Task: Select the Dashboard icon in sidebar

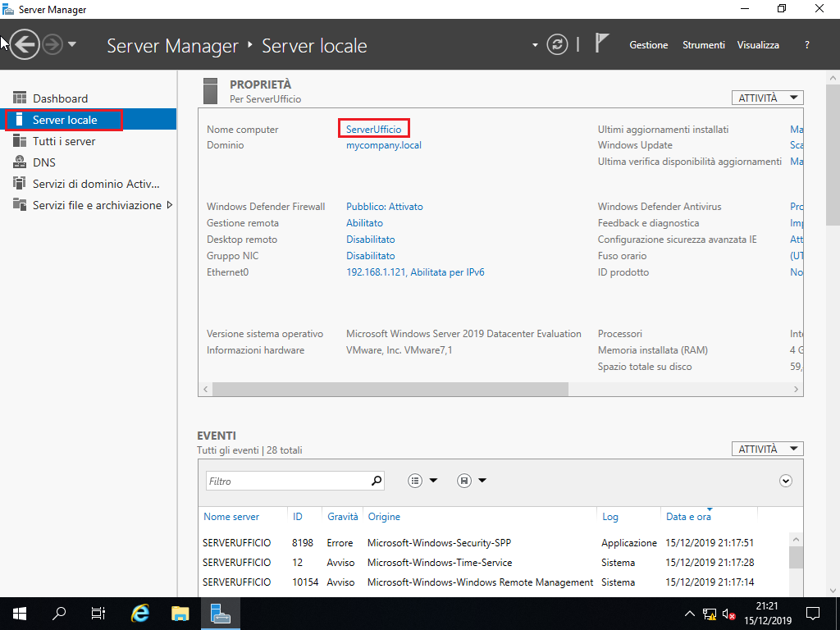Action: [19, 98]
